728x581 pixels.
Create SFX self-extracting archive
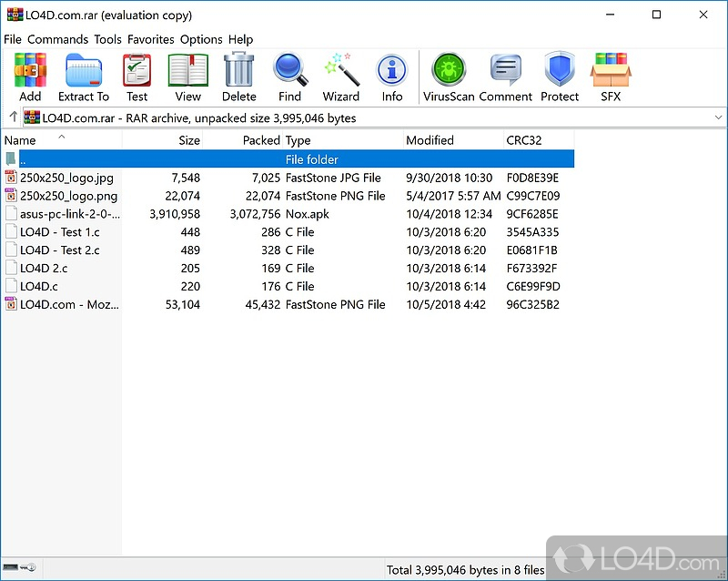611,76
